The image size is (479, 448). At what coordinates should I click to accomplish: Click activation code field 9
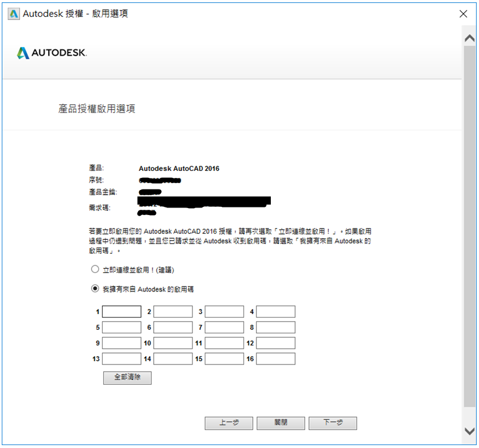tap(122, 343)
